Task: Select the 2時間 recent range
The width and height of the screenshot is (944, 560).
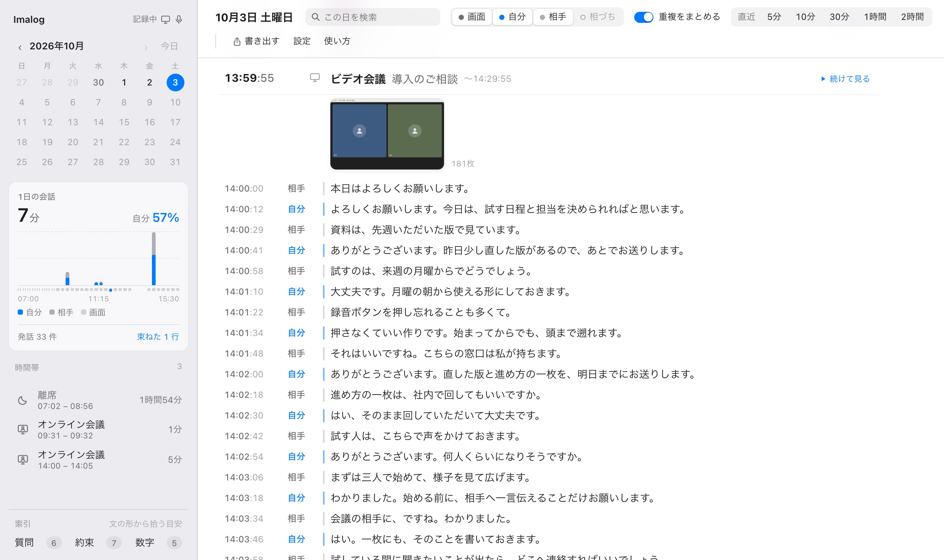Action: click(912, 17)
